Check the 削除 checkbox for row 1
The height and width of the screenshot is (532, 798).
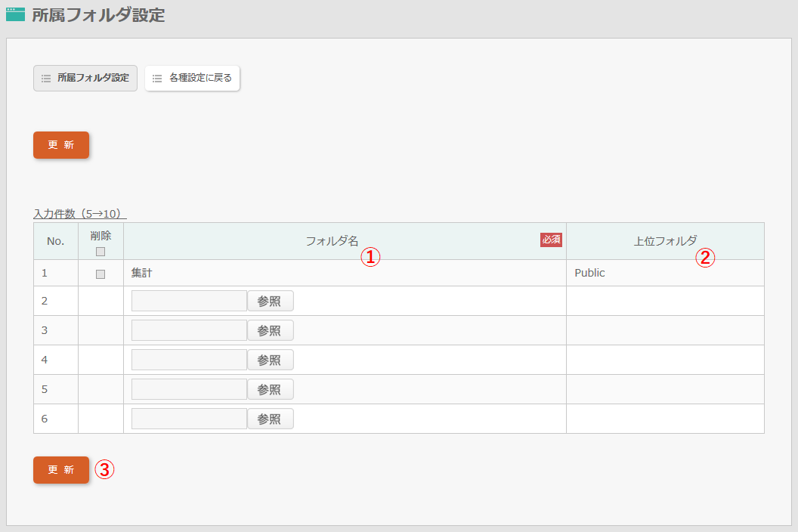click(x=101, y=274)
